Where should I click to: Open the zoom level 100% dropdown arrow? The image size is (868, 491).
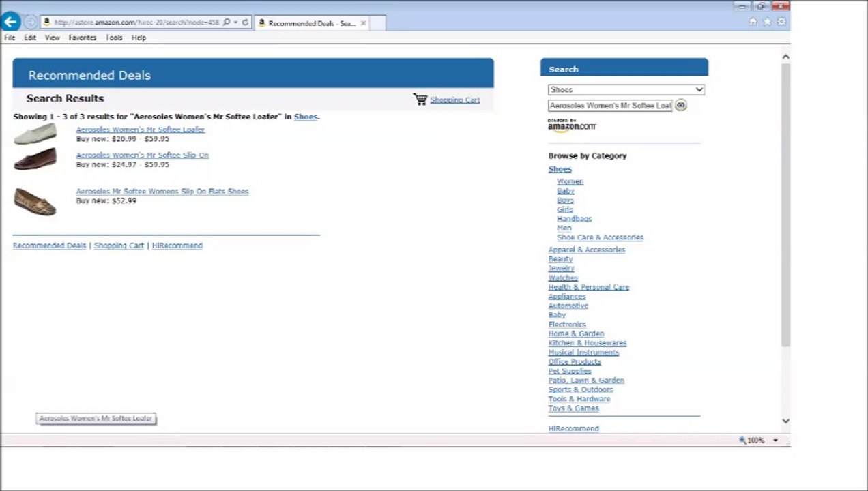775,441
